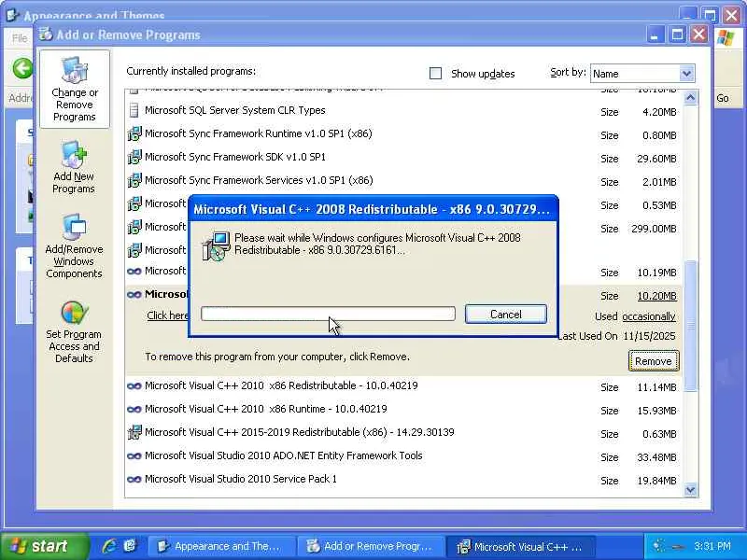This screenshot has width=747, height=560.
Task: Switch to Microsoft Visual C++ taskbar button
Action: [520, 546]
